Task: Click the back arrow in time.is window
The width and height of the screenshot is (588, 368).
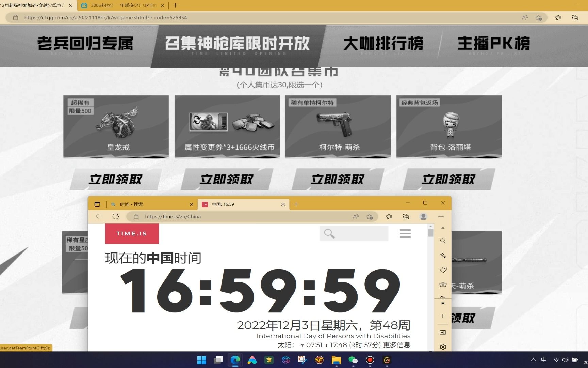Action: [x=99, y=216]
